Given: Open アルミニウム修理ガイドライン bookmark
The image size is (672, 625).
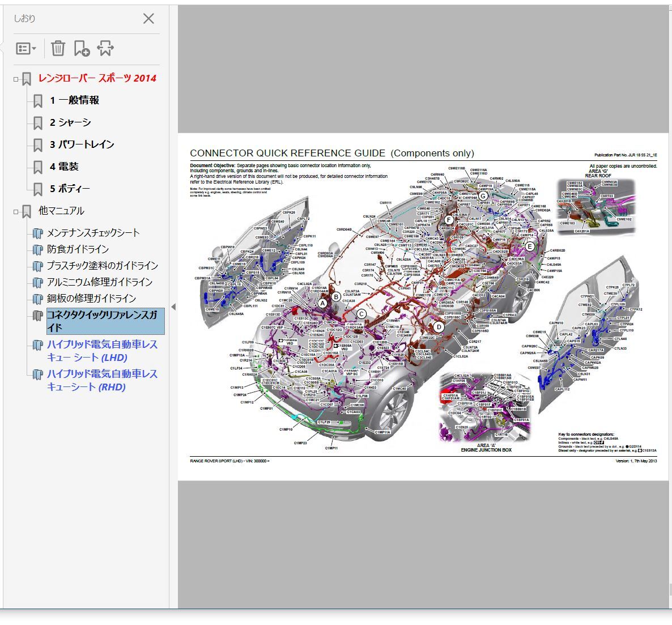Looking at the screenshot, I should point(100,282).
